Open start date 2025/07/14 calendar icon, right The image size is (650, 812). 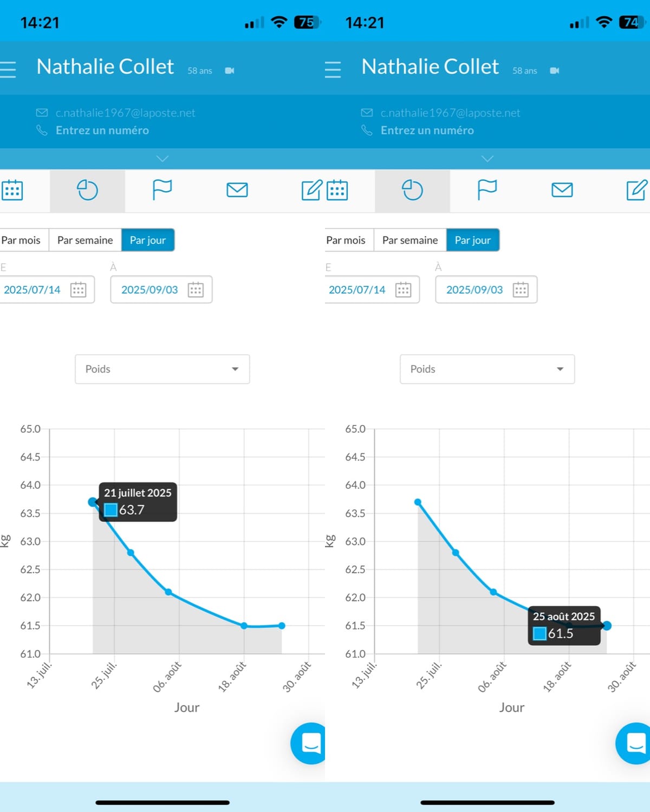click(404, 290)
